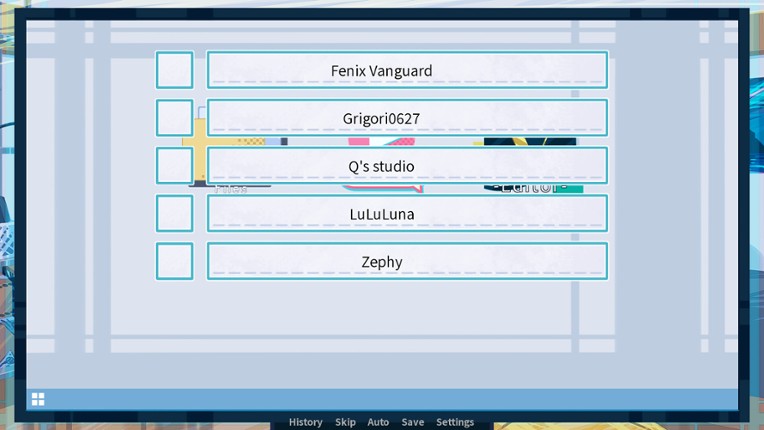Choose the Zephy option
The width and height of the screenshot is (764, 430).
click(x=407, y=261)
